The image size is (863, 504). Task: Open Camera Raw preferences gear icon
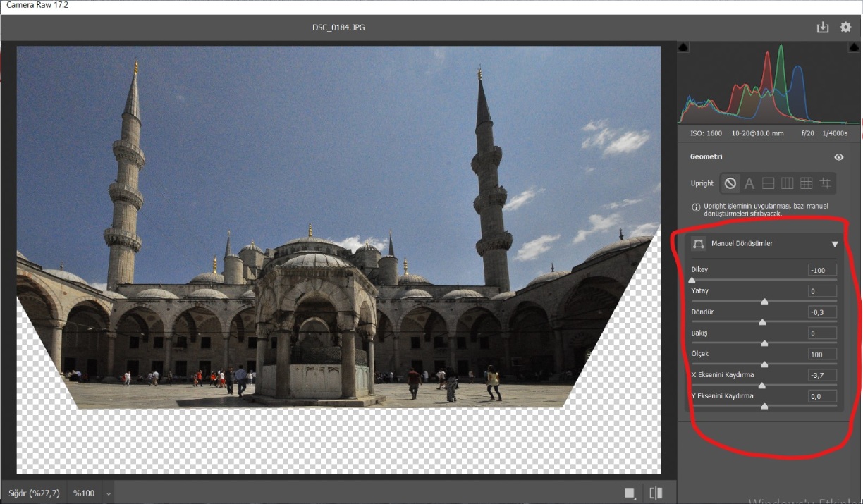pyautogui.click(x=845, y=27)
